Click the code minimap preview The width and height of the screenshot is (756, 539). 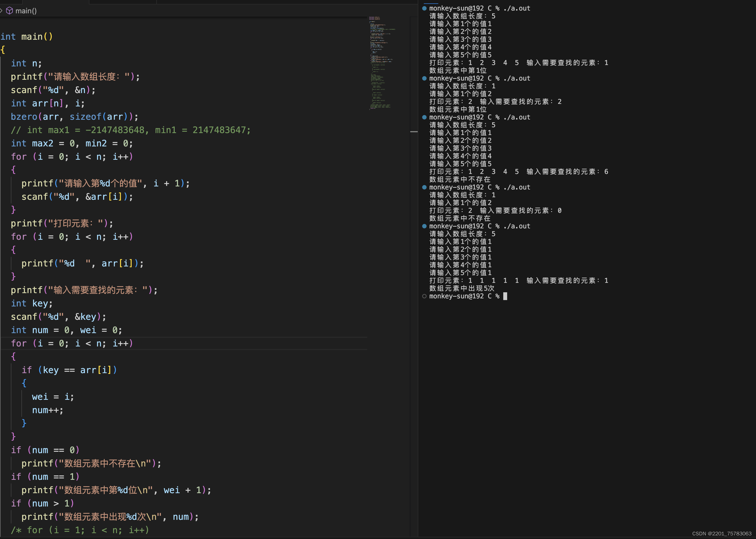382,63
